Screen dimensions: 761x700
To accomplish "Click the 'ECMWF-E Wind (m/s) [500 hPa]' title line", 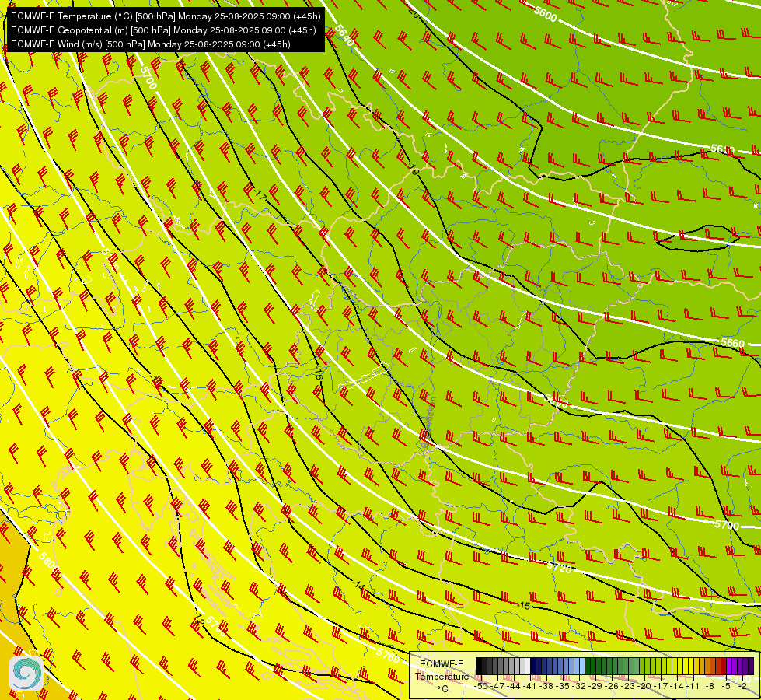I will pyautogui.click(x=151, y=44).
